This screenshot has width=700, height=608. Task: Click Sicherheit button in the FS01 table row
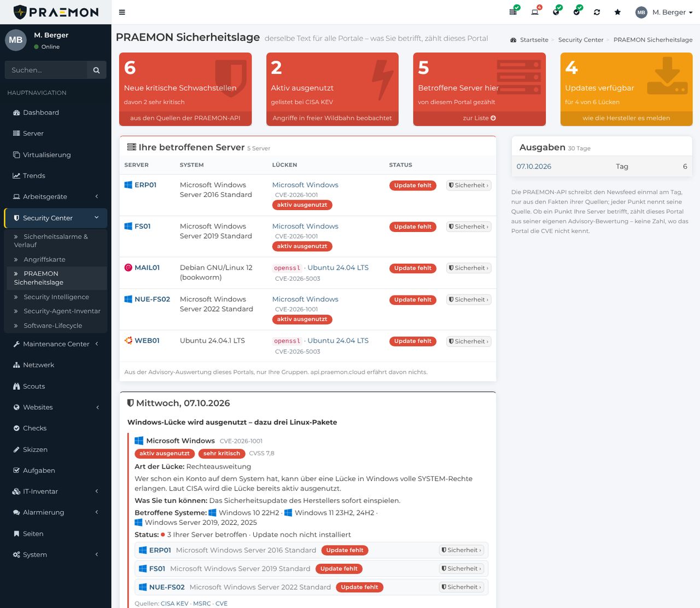tap(469, 227)
